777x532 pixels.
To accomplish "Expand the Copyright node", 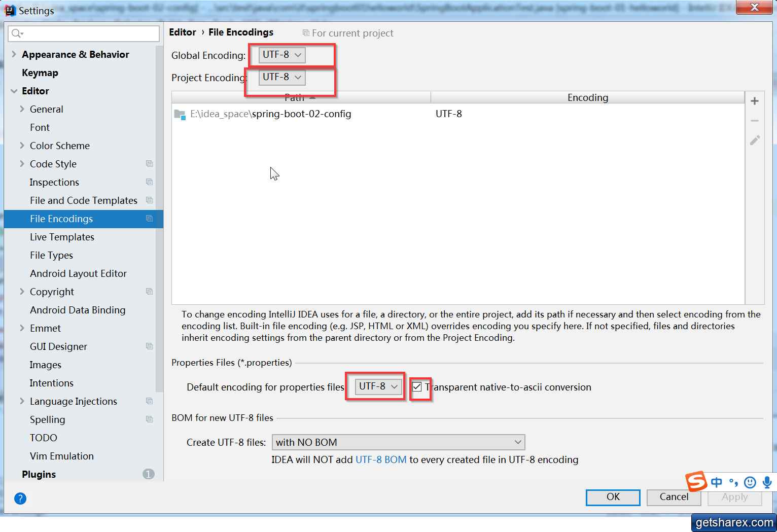I will tap(22, 292).
